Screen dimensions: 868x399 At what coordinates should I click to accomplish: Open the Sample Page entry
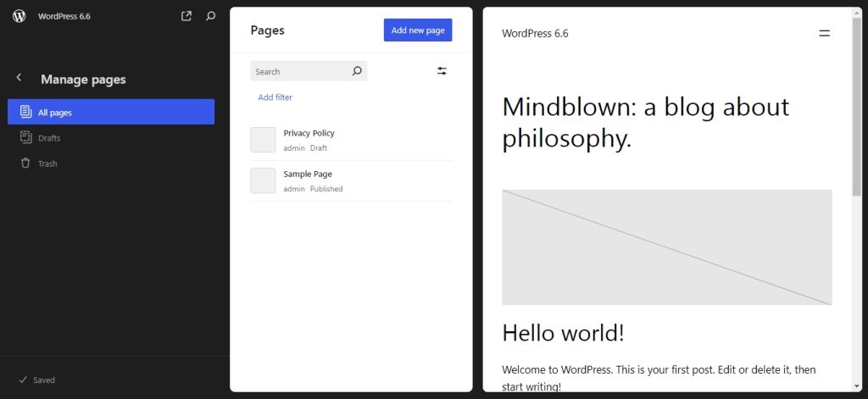(308, 174)
